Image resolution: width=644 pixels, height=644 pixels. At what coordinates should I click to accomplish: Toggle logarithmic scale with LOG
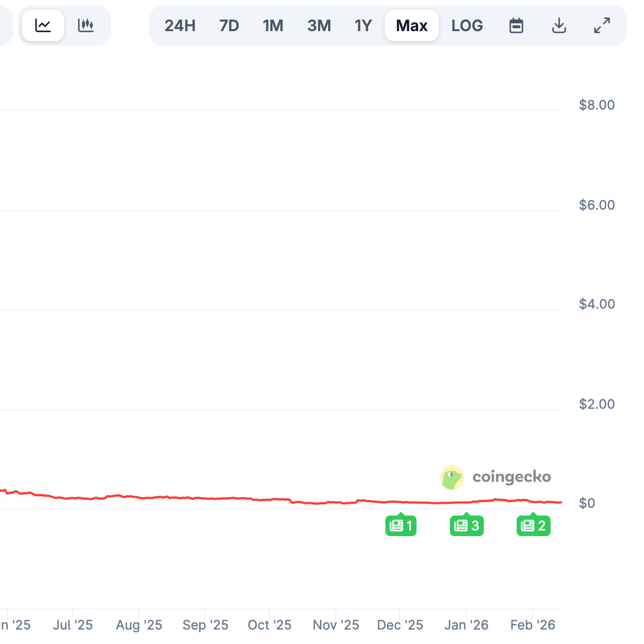[x=467, y=25]
